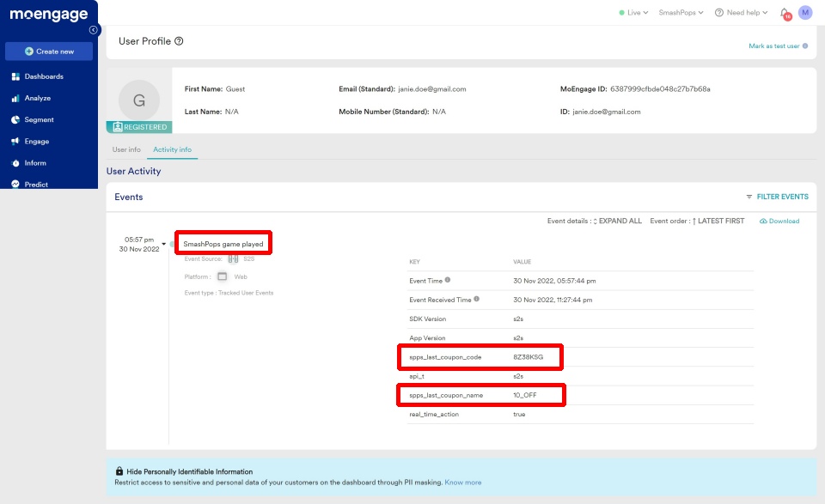
Task: Switch to the User info tab
Action: (x=126, y=149)
